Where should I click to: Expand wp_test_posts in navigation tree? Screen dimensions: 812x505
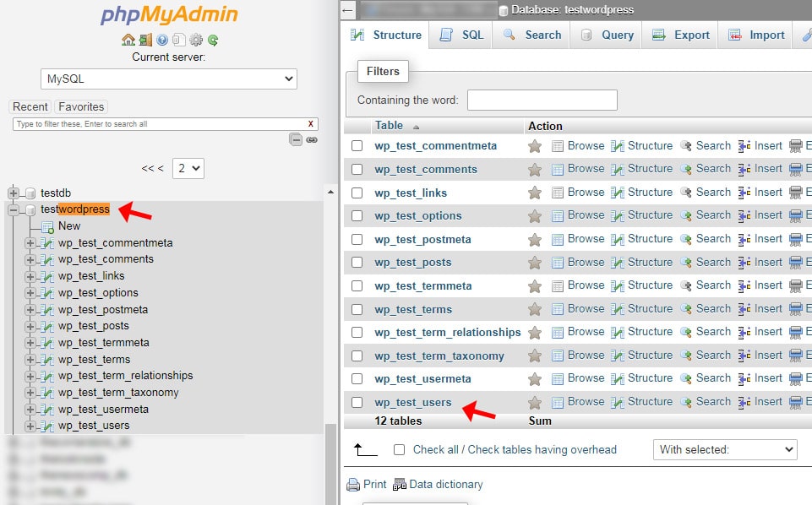click(x=30, y=327)
